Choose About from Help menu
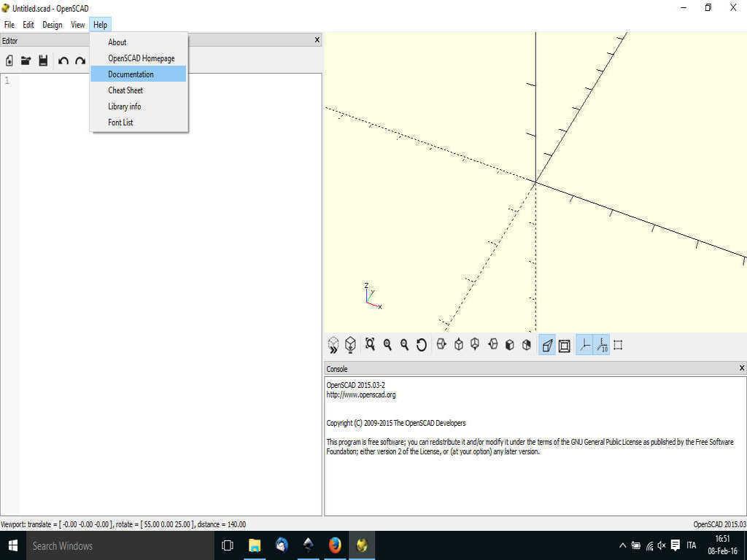The image size is (747, 560). tap(138, 42)
